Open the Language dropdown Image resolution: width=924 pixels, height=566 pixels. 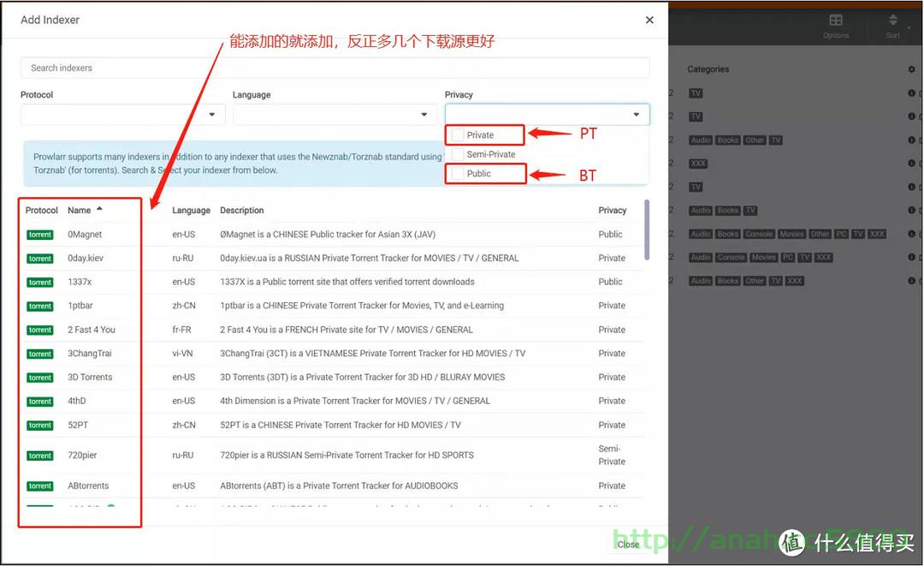coord(335,115)
